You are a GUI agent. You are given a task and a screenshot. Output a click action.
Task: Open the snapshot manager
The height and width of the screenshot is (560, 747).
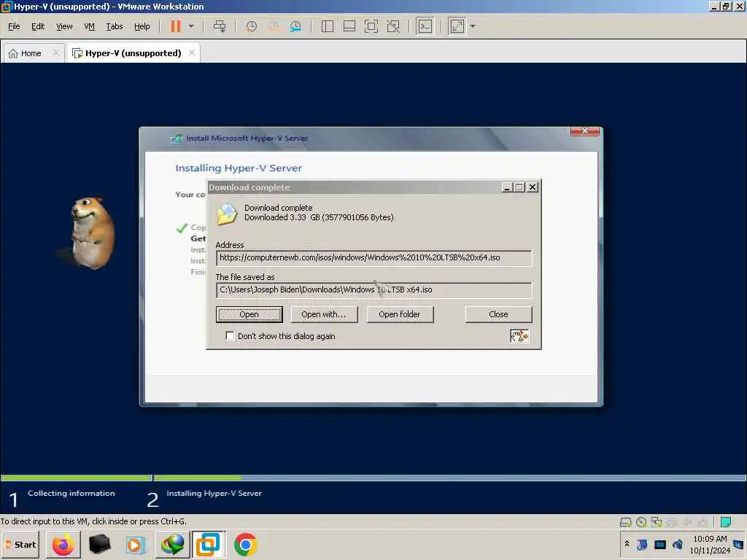pos(295,26)
